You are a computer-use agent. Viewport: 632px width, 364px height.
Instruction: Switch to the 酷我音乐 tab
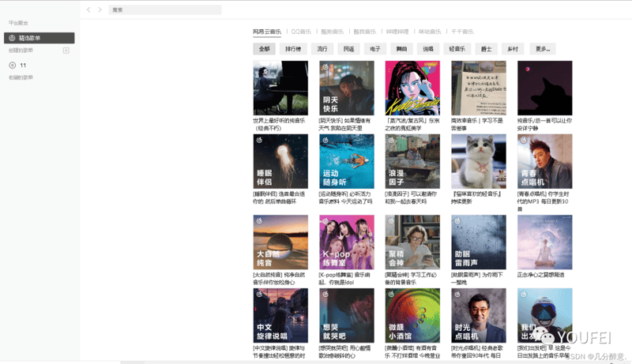(x=365, y=32)
